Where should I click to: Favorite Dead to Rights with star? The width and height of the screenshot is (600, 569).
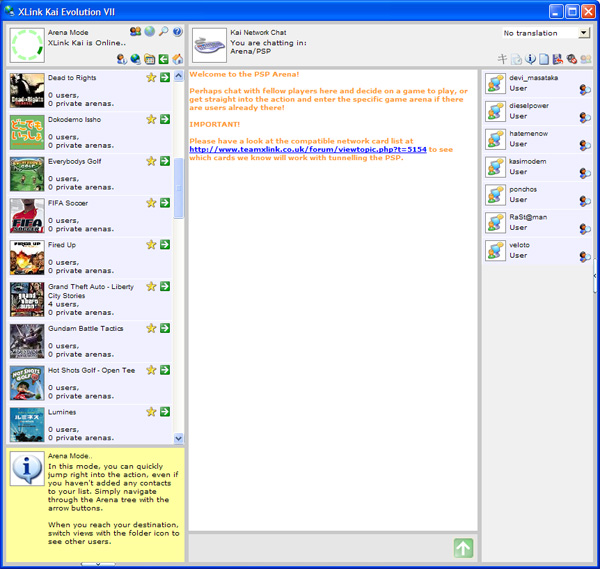click(x=151, y=77)
